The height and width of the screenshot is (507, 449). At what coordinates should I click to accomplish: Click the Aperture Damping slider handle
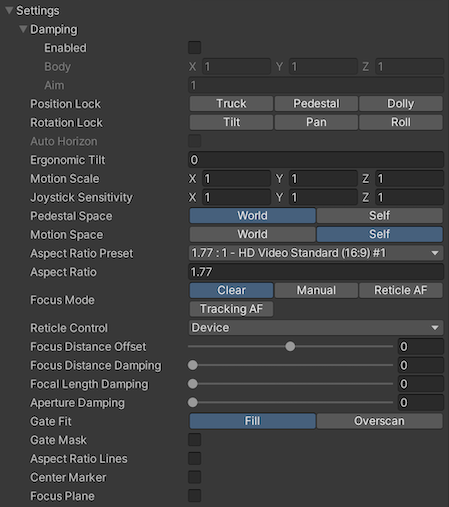[x=193, y=402]
